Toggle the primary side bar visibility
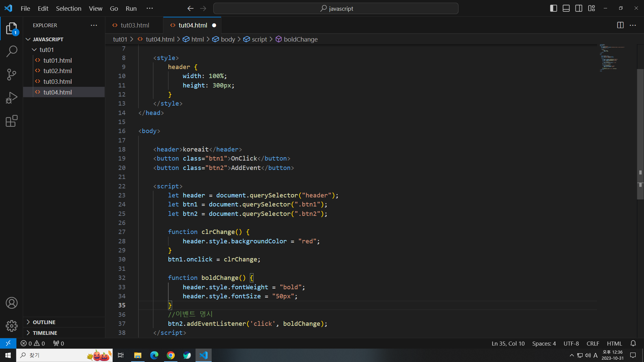 553,8
